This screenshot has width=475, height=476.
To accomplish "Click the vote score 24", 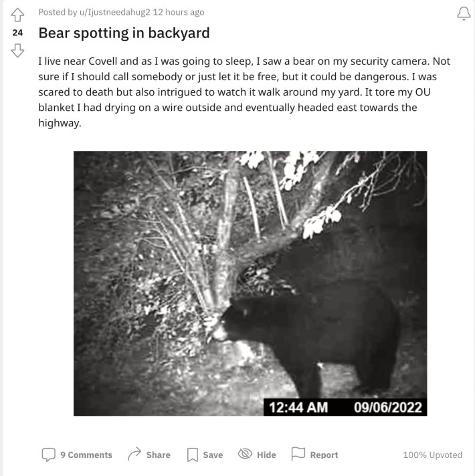I will 17,33.
